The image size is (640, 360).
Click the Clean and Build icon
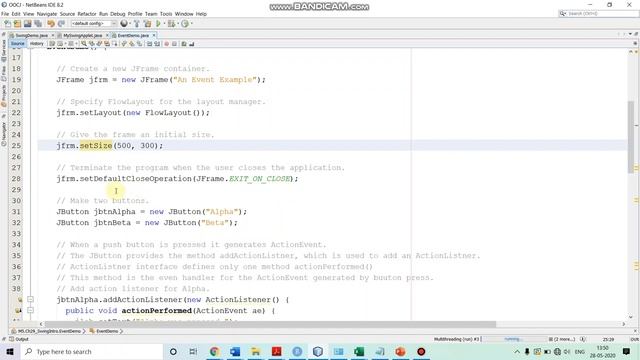pos(147,24)
